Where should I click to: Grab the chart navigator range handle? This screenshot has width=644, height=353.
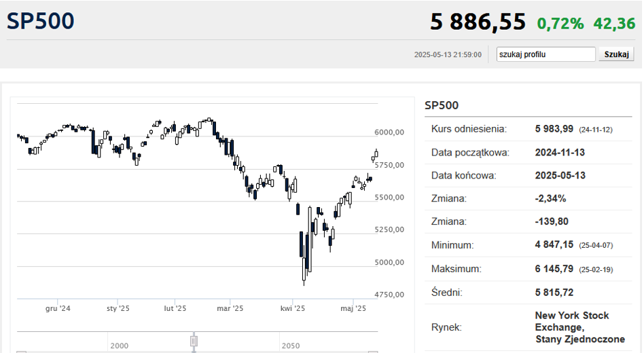[x=194, y=341]
